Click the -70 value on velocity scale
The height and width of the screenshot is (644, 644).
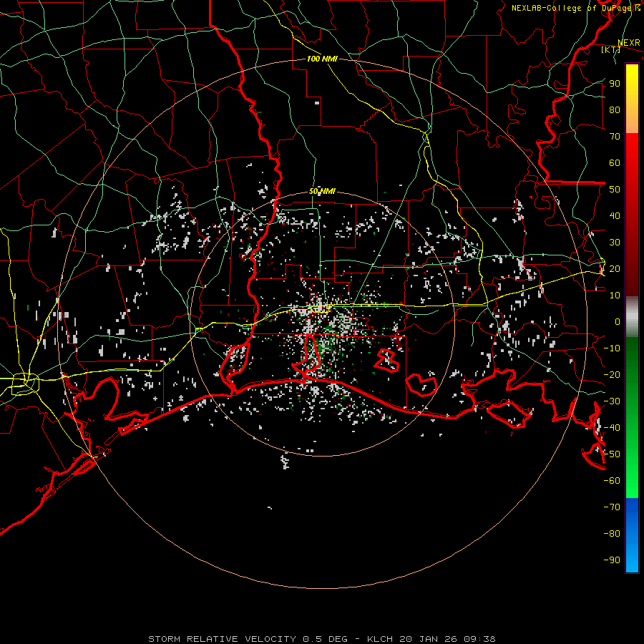click(x=612, y=507)
